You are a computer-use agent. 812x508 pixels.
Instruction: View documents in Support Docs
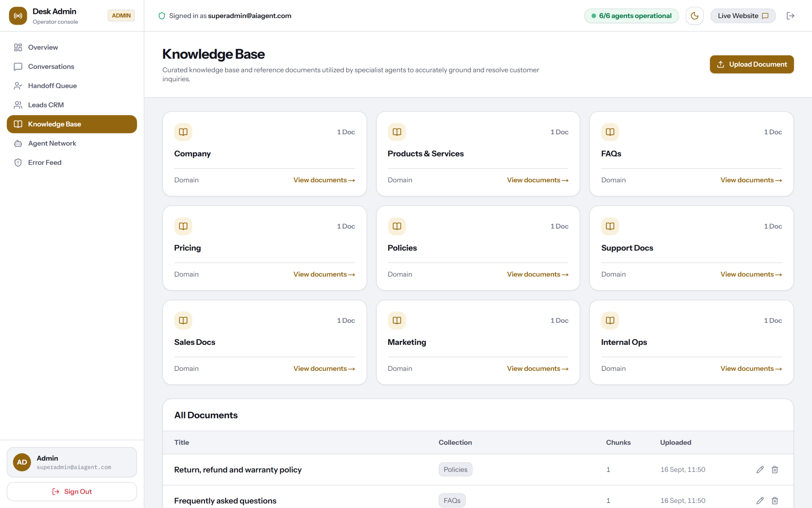pos(751,274)
